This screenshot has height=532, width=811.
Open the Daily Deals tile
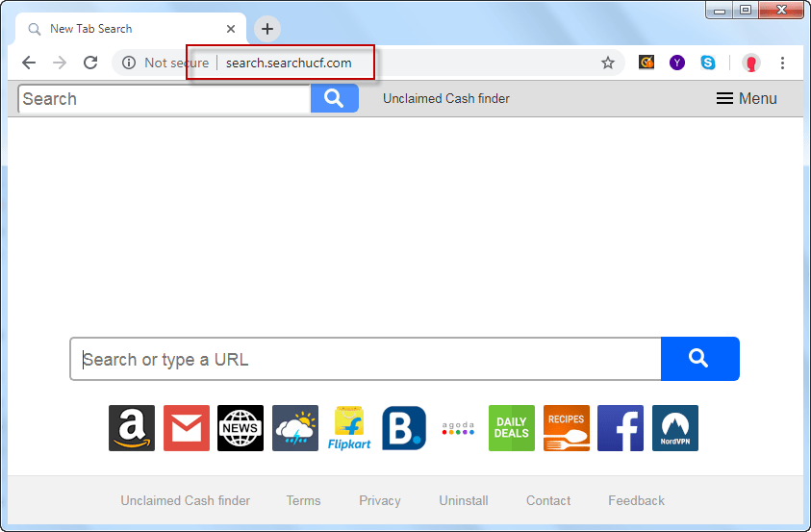pos(512,428)
